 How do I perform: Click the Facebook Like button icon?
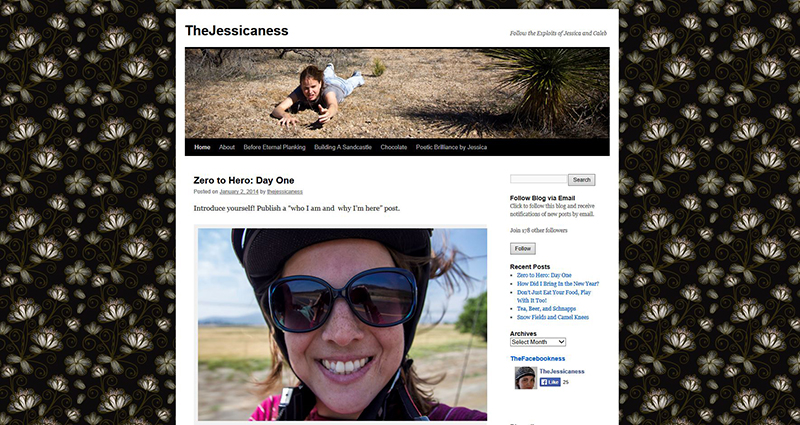[550, 382]
